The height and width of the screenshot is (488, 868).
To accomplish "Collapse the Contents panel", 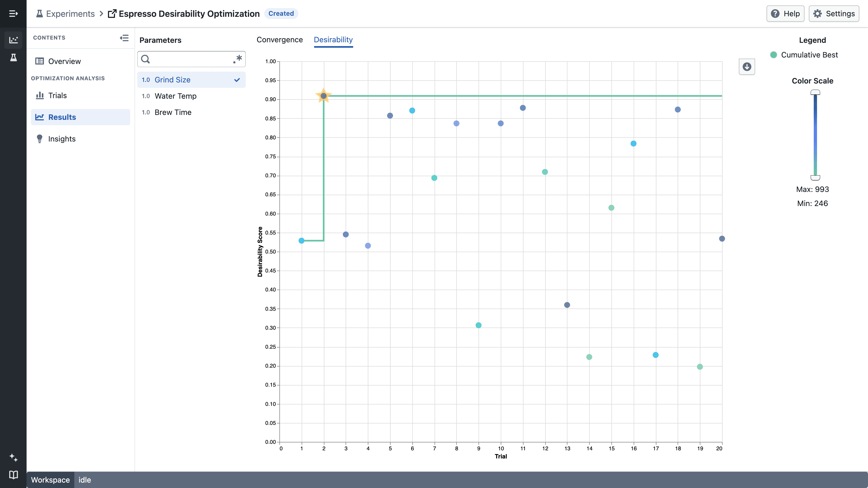I will (124, 38).
